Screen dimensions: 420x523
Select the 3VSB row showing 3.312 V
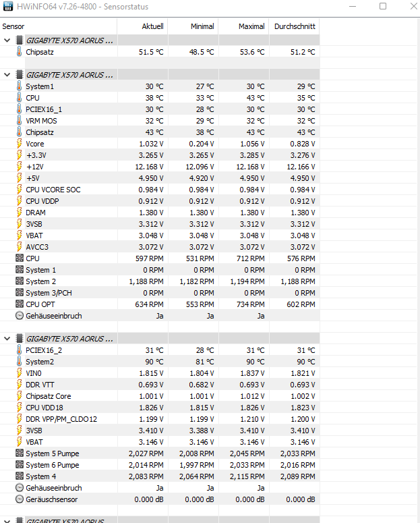click(160, 224)
